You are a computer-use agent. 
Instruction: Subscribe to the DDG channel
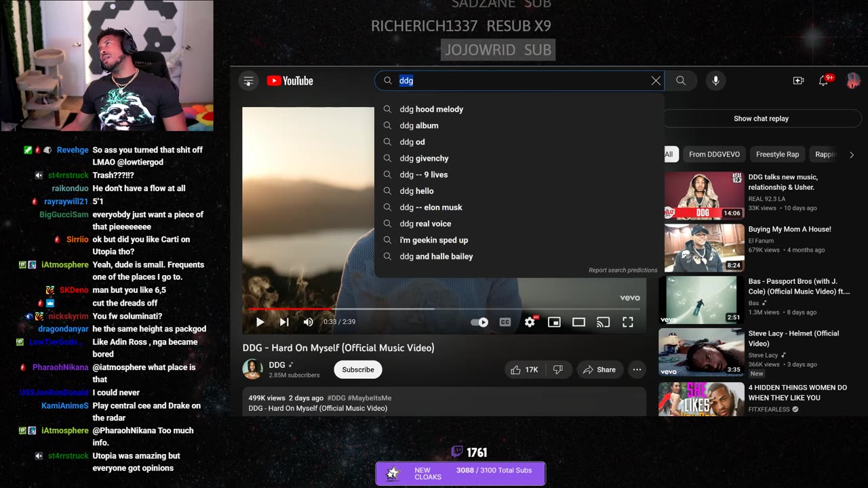click(358, 369)
